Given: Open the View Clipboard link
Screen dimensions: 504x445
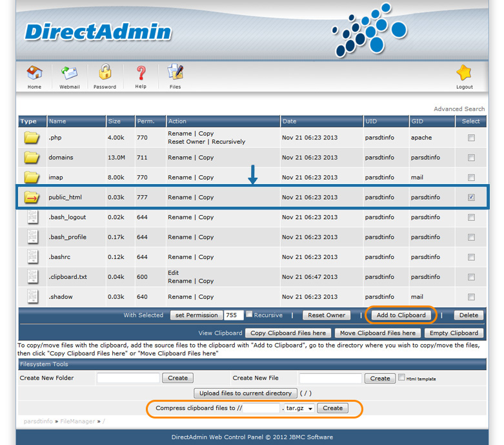Looking at the screenshot, I should click(220, 333).
